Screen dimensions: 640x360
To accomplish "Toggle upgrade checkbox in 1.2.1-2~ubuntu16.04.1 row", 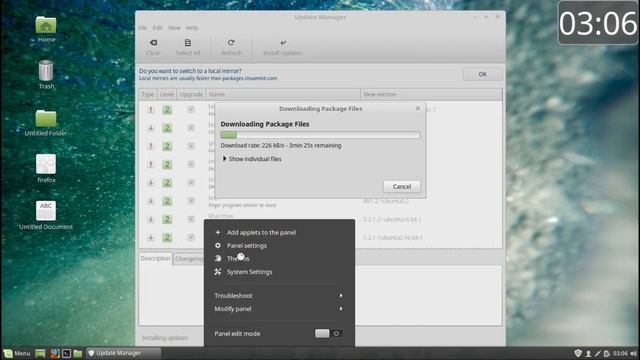I will [x=191, y=219].
